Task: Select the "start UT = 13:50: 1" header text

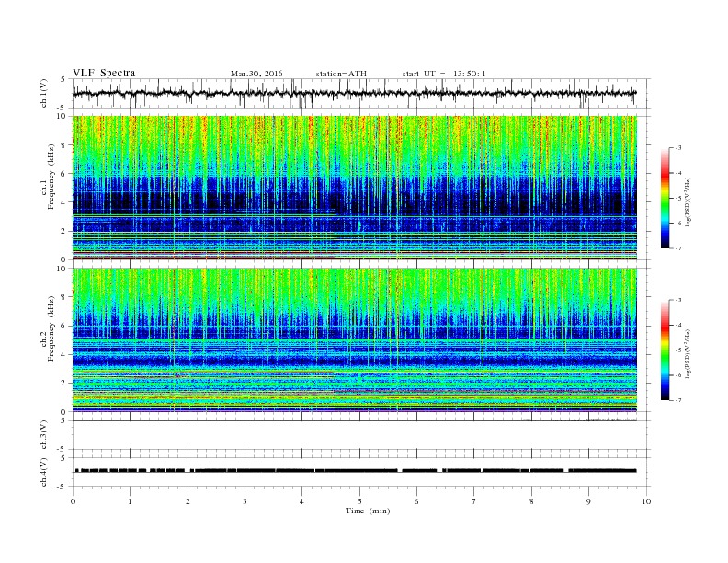Action: point(444,74)
